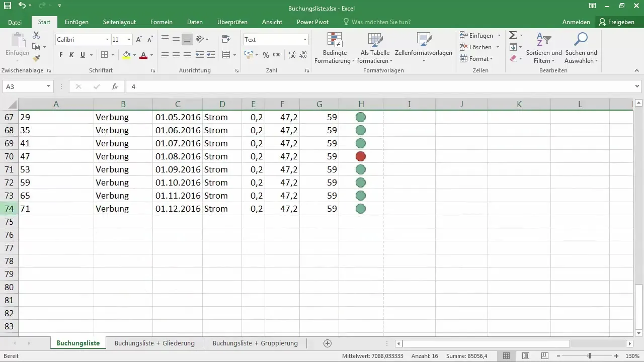Click the Decrease Font Size icon
The width and height of the screenshot is (644, 362).
(x=150, y=40)
